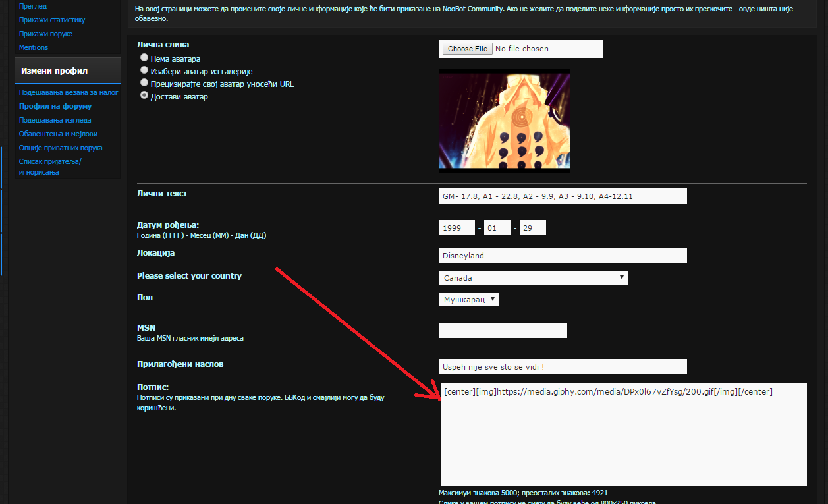Select the 'Достави аватар' radio button

144,96
